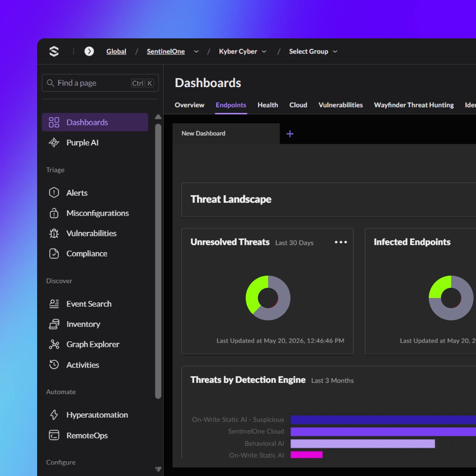Click the SentinelOne Cloud bar
The width and height of the screenshot is (476, 476).
383,432
